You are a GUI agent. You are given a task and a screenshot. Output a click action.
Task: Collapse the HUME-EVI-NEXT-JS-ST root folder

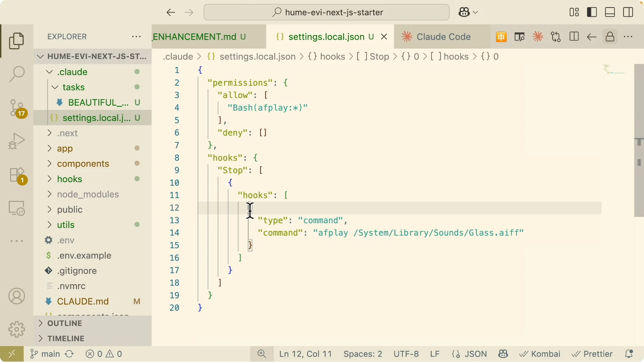93,56
